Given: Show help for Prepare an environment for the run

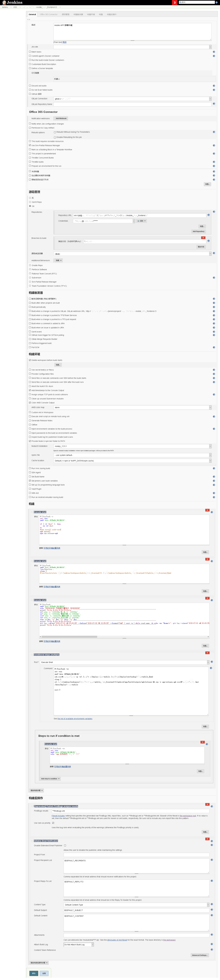Looking at the screenshot, I should coord(214,166).
